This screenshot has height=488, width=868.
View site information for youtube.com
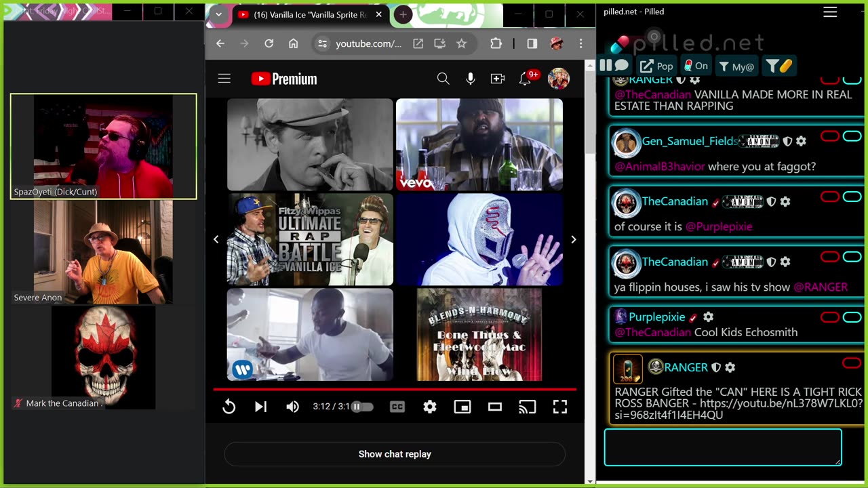click(323, 43)
